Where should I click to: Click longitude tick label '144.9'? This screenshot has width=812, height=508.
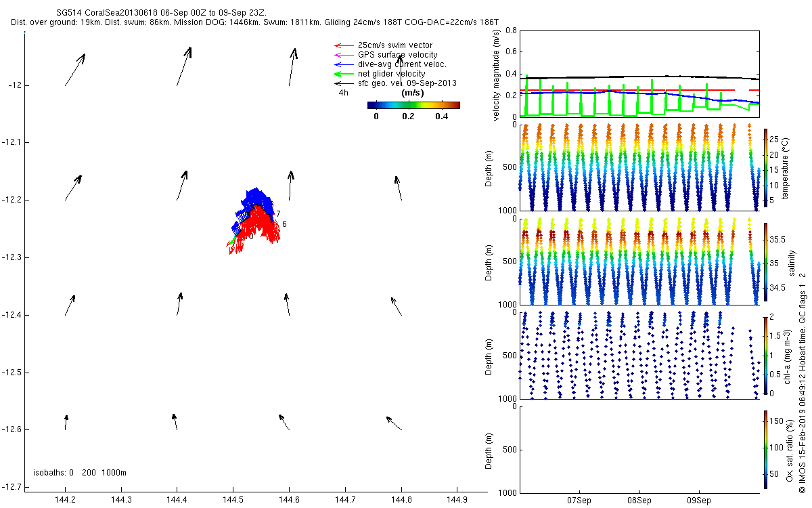(457, 501)
